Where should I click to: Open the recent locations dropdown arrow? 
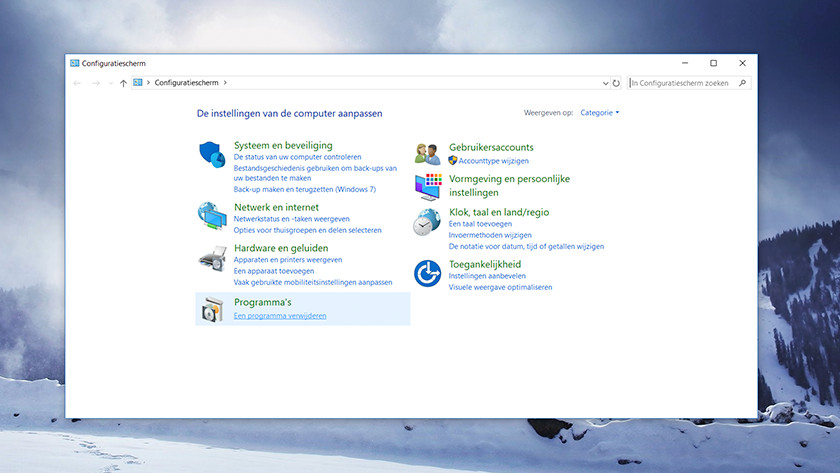coord(110,83)
